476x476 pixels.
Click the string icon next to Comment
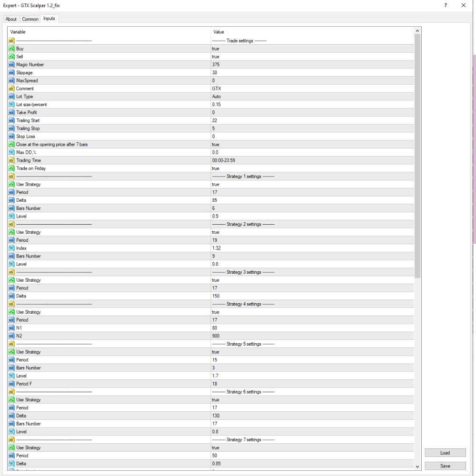point(11,89)
